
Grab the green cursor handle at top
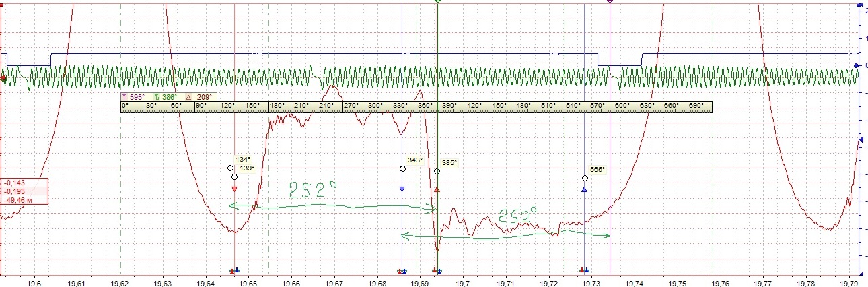[x=438, y=1]
